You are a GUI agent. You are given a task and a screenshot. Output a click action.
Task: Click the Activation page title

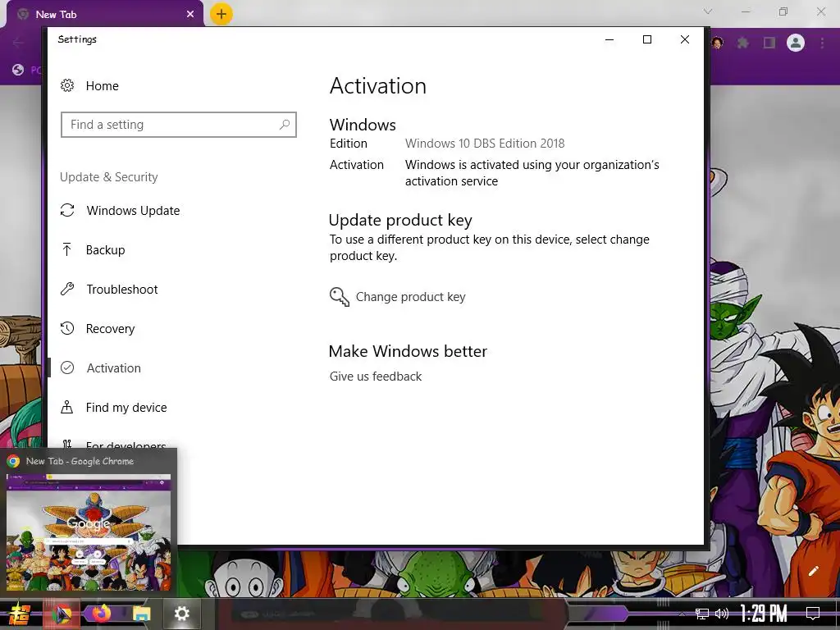click(x=377, y=86)
